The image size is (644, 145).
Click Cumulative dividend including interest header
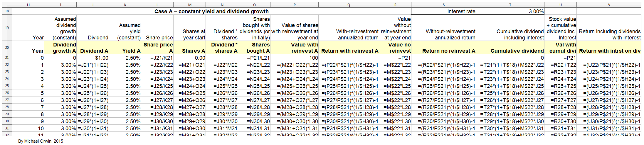pyautogui.click(x=510, y=28)
